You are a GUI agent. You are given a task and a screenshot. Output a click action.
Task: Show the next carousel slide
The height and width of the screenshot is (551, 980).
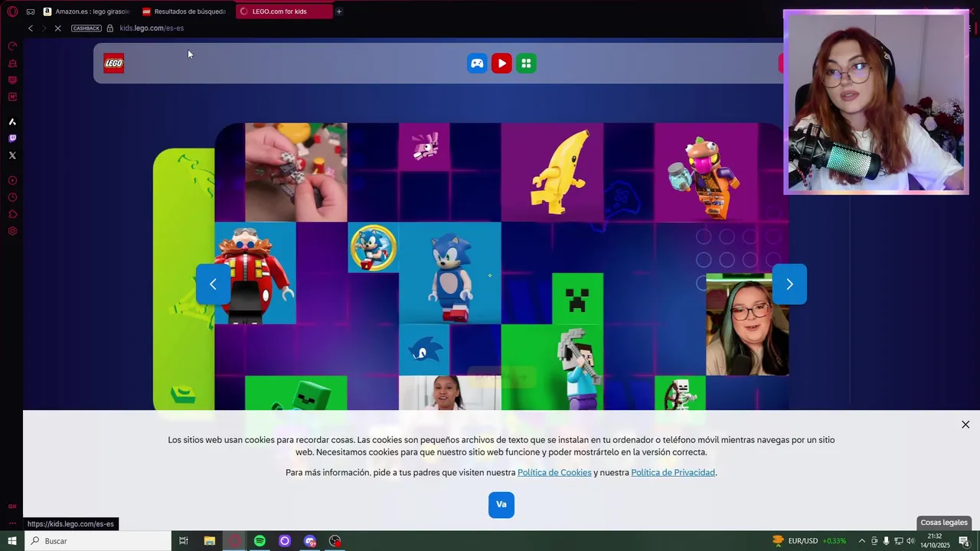pyautogui.click(x=789, y=284)
